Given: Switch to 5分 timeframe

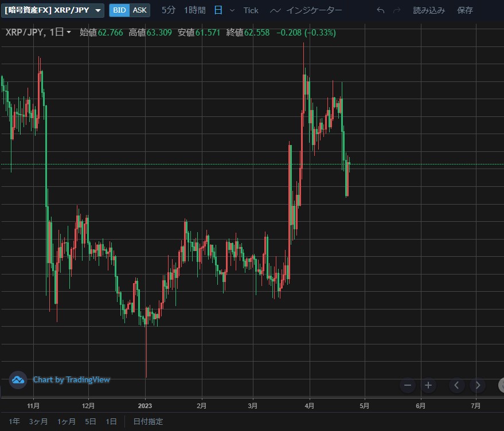Looking at the screenshot, I should (x=169, y=10).
